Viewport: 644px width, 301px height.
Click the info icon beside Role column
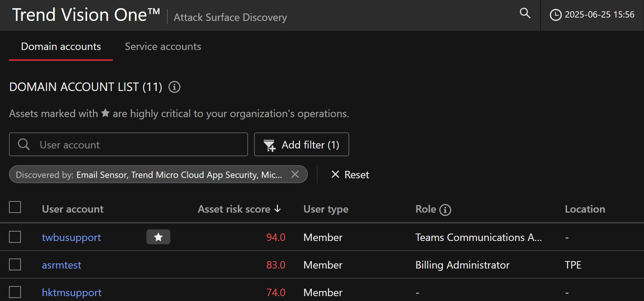[x=445, y=210]
